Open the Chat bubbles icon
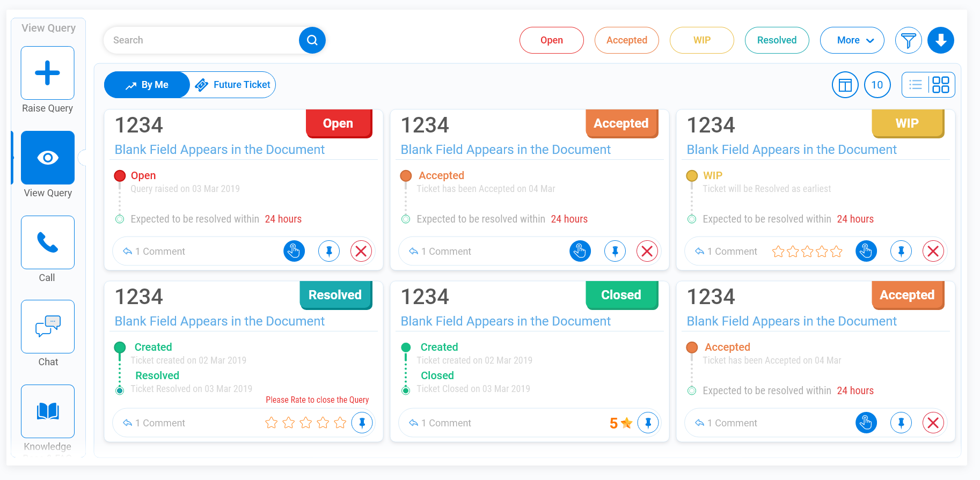The image size is (980, 480). click(47, 327)
